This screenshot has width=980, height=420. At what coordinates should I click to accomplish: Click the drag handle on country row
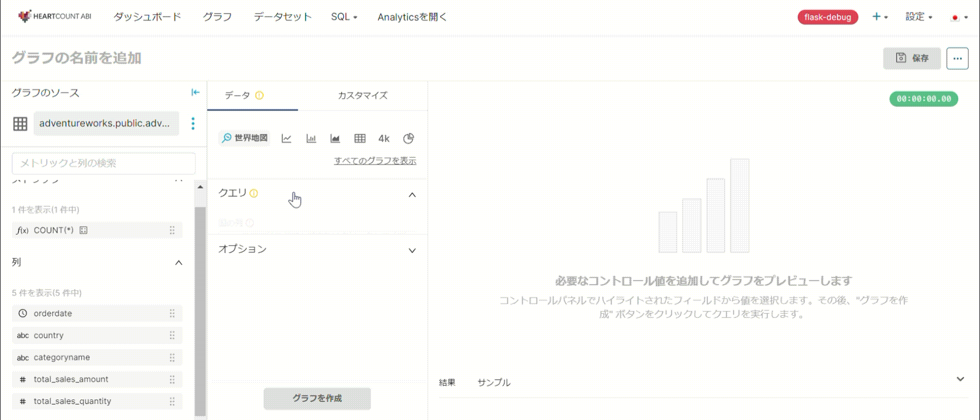[172, 335]
